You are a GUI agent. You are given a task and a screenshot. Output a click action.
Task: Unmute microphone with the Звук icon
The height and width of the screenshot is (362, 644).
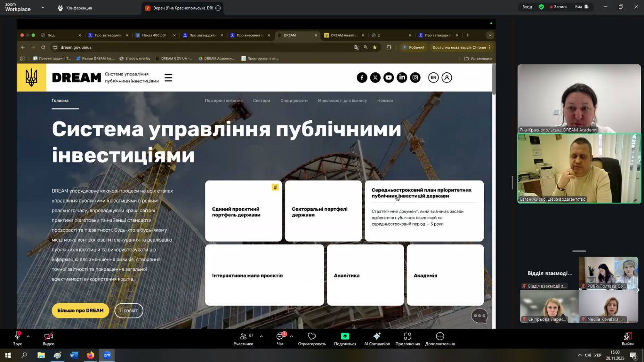tap(17, 337)
